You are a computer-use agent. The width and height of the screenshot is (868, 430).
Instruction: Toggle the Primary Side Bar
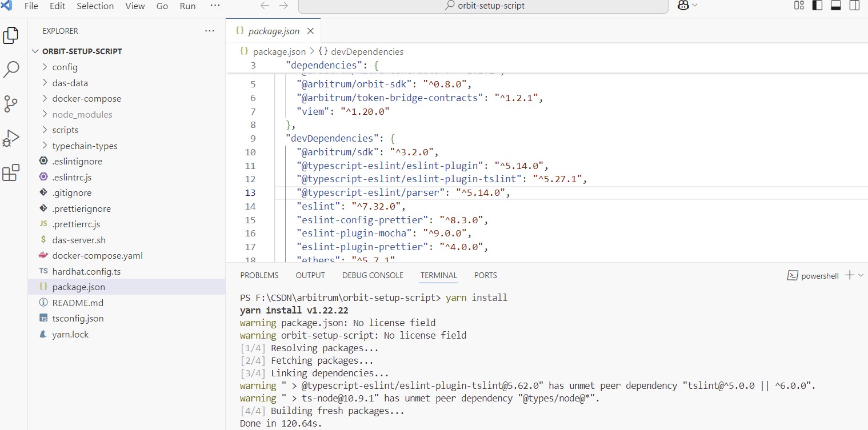(x=818, y=6)
